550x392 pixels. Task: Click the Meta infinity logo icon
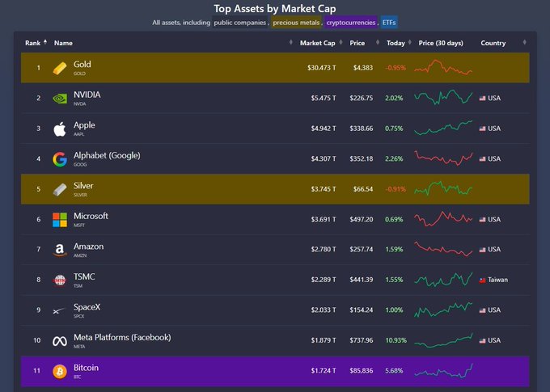(60, 341)
